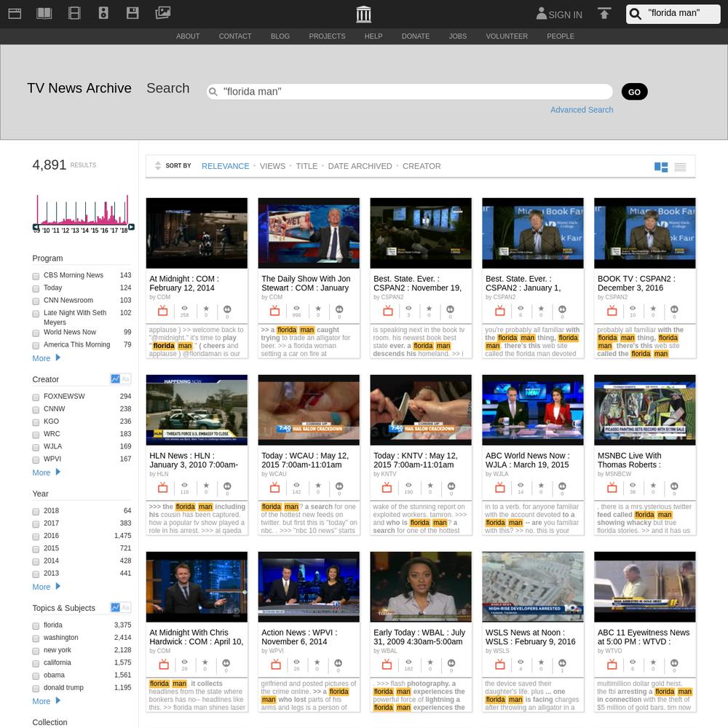Click the Internet Archive building logo
The height and width of the screenshot is (728, 728).
(363, 15)
